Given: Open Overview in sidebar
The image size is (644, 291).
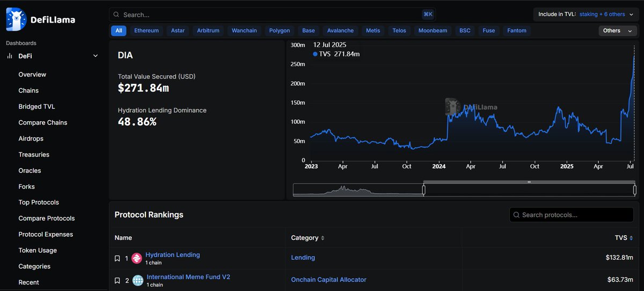Looking at the screenshot, I should (x=32, y=75).
